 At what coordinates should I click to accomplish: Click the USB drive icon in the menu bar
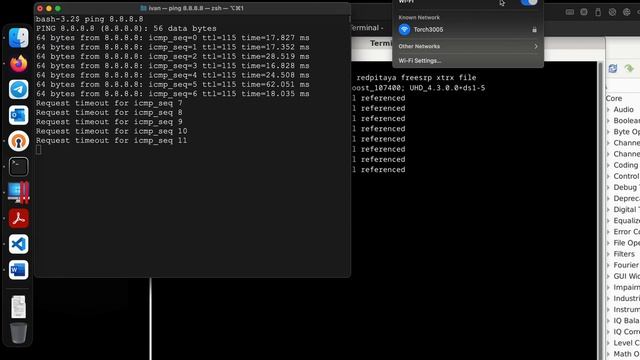[x=598, y=12]
